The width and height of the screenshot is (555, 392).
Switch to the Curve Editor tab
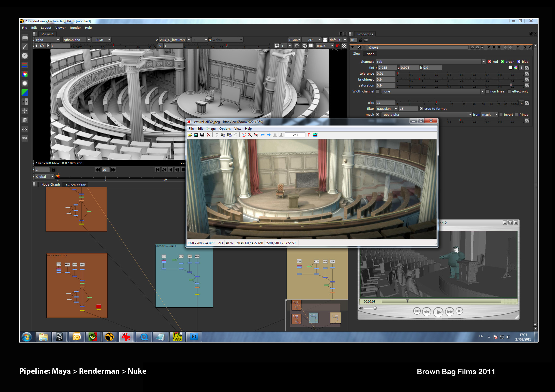pos(76,185)
